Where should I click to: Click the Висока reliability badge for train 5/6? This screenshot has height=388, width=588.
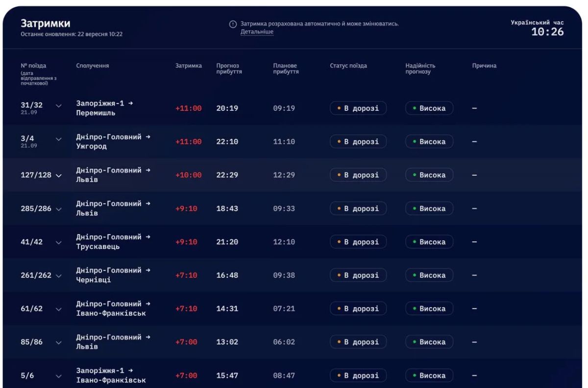(429, 376)
